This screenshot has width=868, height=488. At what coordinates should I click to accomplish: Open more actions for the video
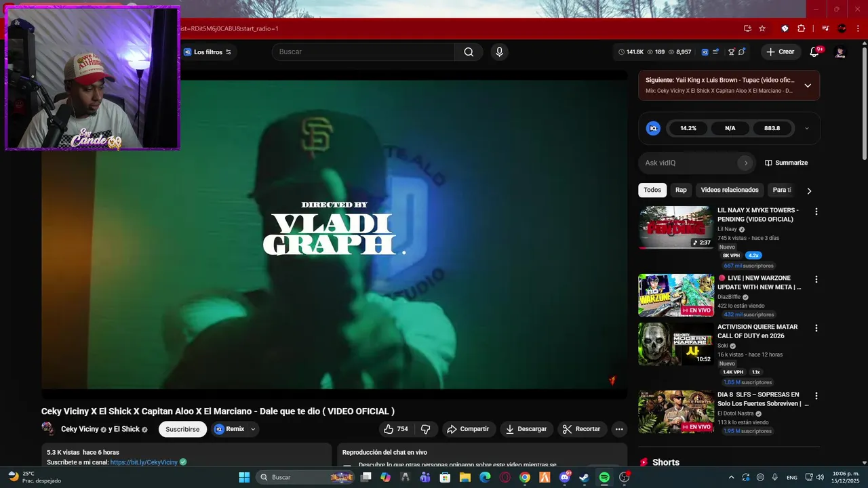coord(618,429)
